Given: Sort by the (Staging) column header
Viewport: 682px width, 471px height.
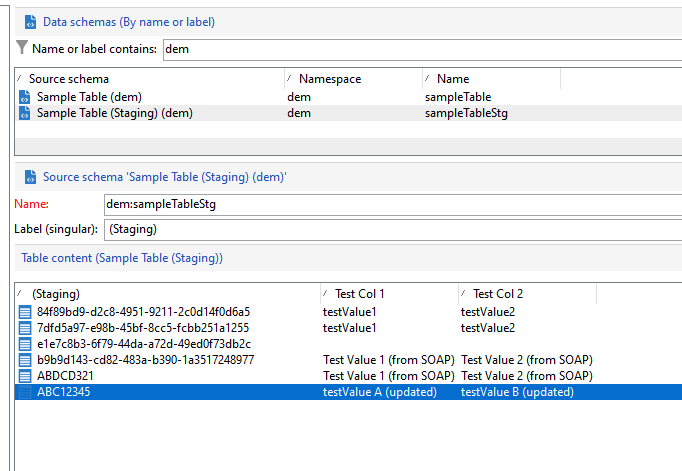Looking at the screenshot, I should click(x=168, y=294).
